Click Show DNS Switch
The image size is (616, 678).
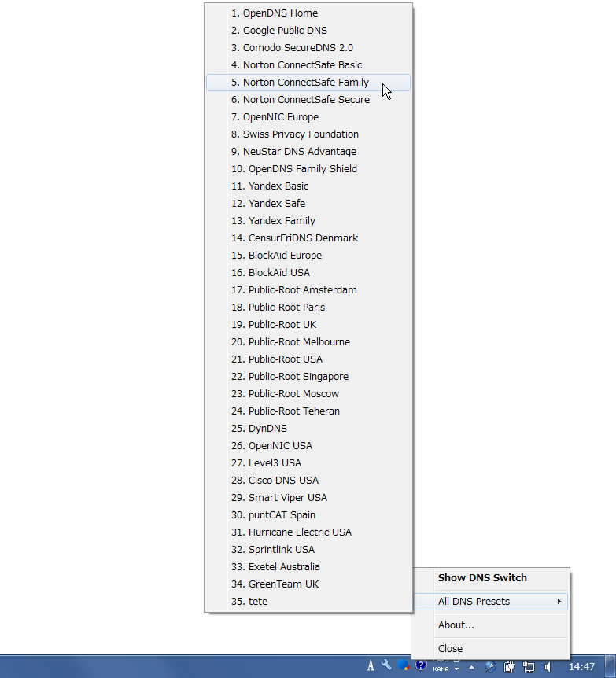coord(491,578)
